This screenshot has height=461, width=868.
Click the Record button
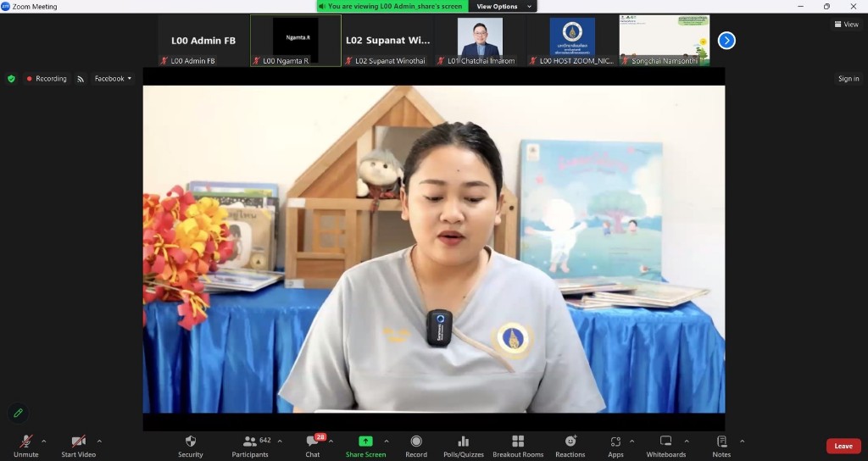click(416, 446)
